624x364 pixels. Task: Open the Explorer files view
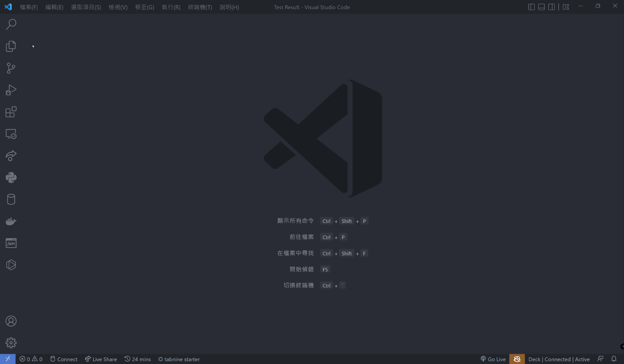click(11, 46)
